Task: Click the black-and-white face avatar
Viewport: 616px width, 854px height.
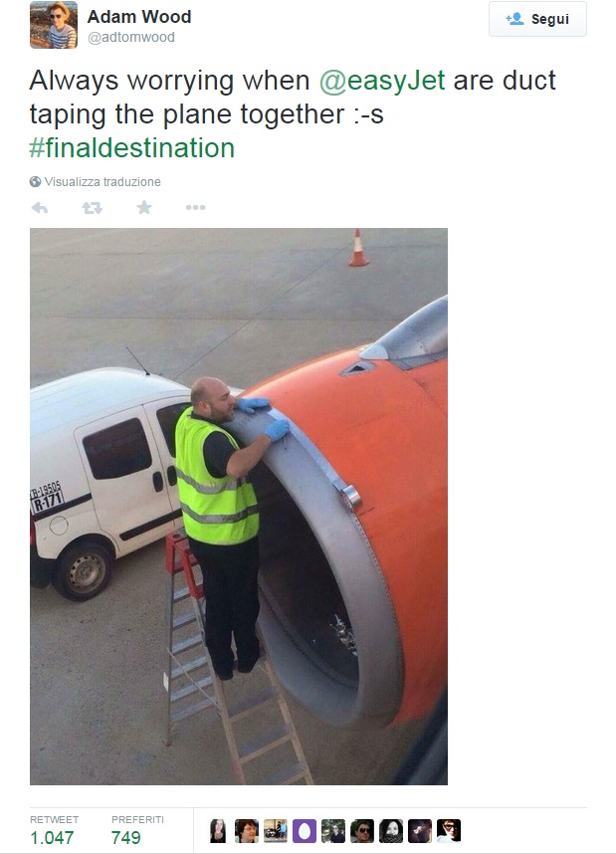Action: click(391, 831)
